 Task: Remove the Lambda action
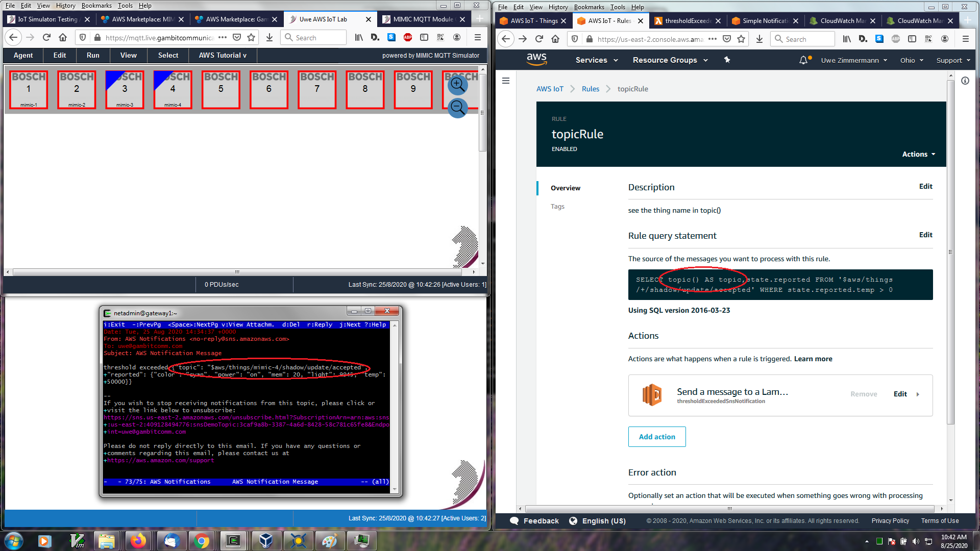(x=864, y=394)
